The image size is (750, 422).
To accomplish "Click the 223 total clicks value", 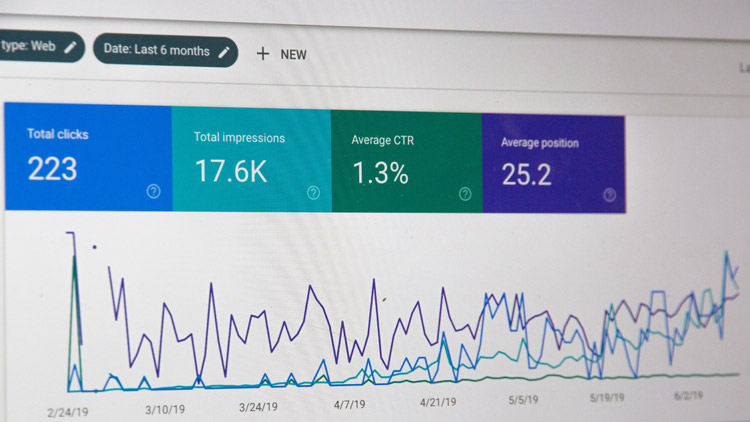I will pos(52,169).
